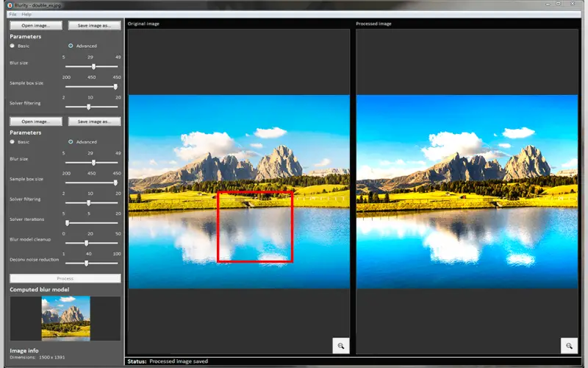The width and height of the screenshot is (588, 368).
Task: Click the Blurity app icon in title bar
Action: click(10, 5)
